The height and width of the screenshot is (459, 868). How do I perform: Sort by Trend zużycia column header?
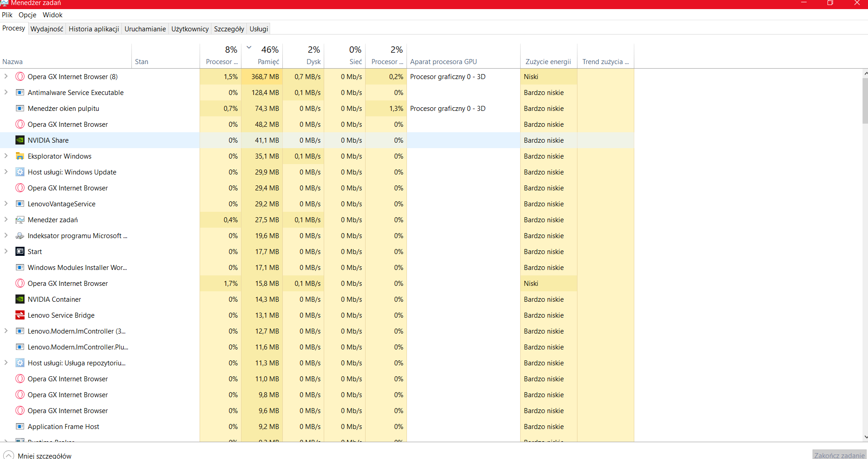606,56
